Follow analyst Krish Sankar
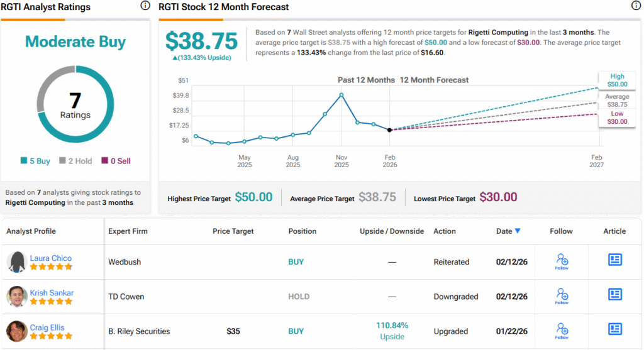The image size is (644, 350). pyautogui.click(x=562, y=296)
